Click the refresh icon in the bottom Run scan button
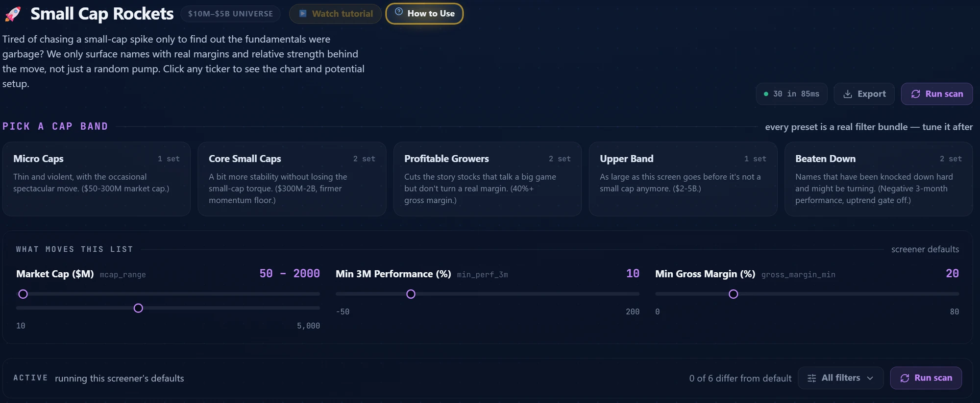The height and width of the screenshot is (403, 980). tap(905, 378)
